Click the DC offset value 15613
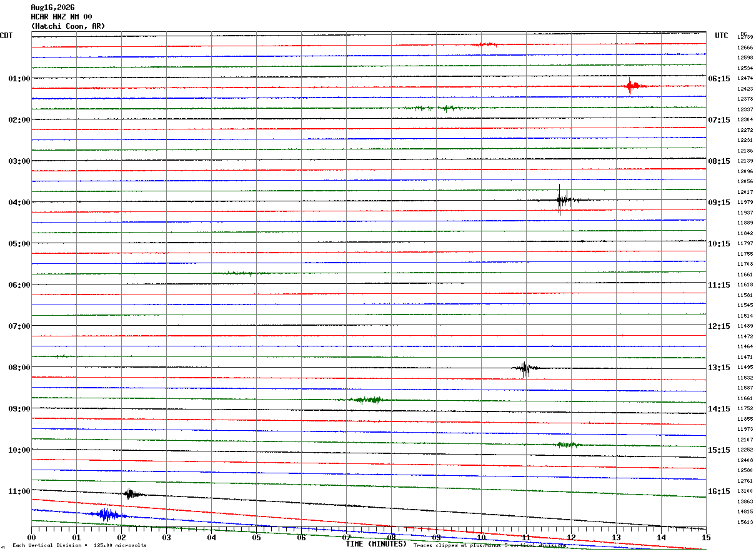 click(745, 522)
